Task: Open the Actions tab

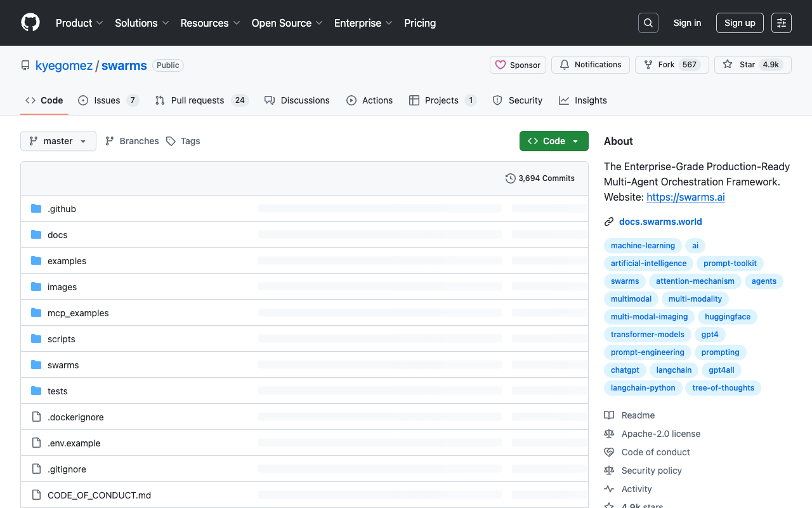Action: [370, 100]
